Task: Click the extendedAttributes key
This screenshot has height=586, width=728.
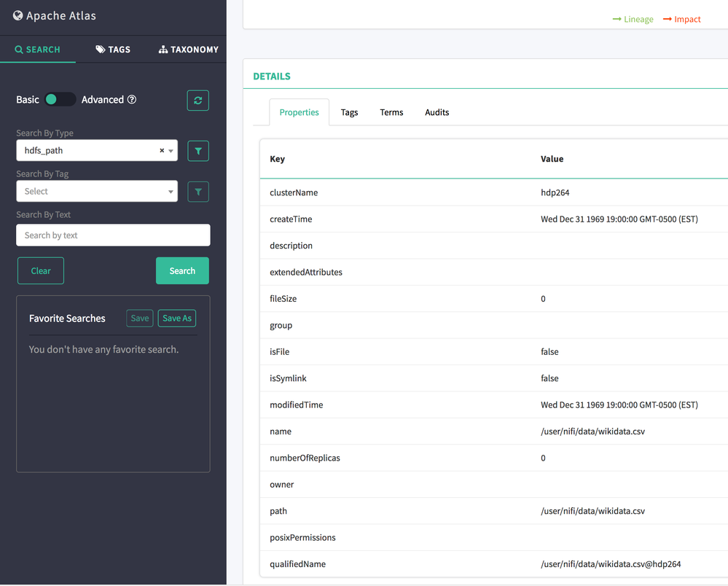Action: coord(306,272)
